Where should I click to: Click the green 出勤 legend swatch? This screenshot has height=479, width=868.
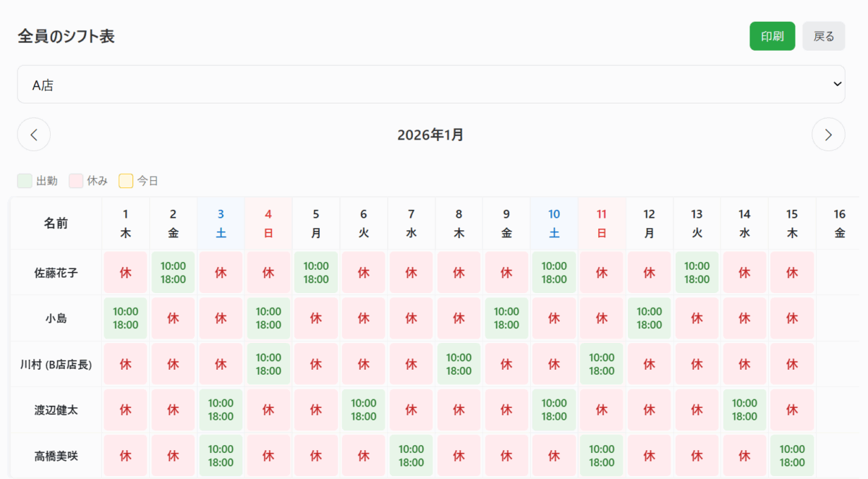25,181
